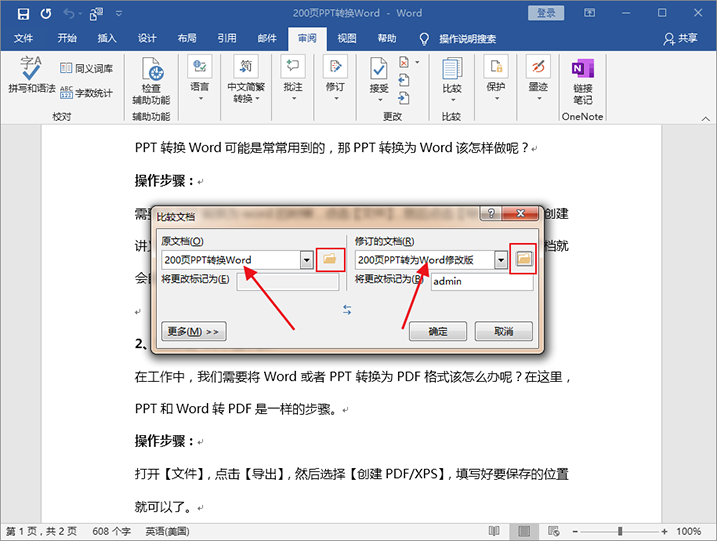Open the View ribbon tab
The width and height of the screenshot is (717, 541).
[x=347, y=38]
